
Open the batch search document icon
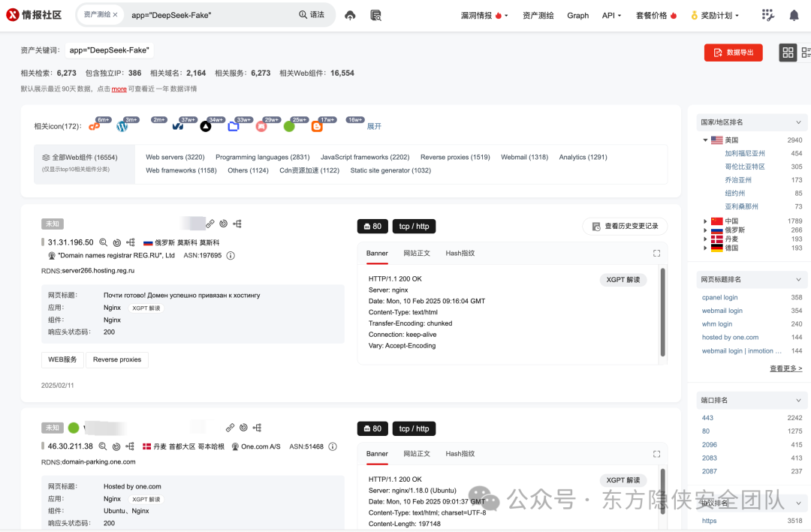pyautogui.click(x=376, y=16)
